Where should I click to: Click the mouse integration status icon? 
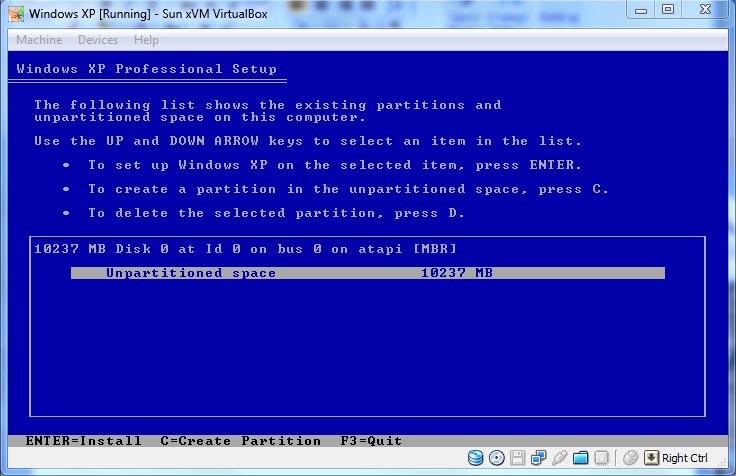(x=630, y=458)
